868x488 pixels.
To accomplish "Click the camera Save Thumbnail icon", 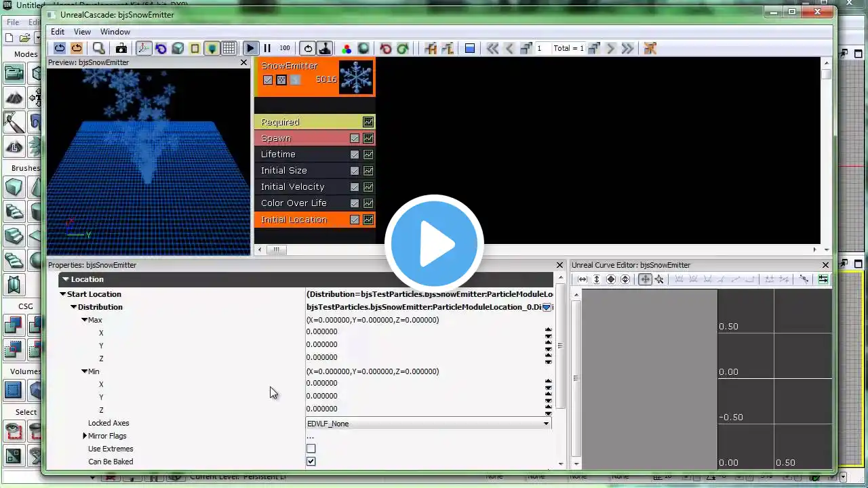I will point(121,48).
